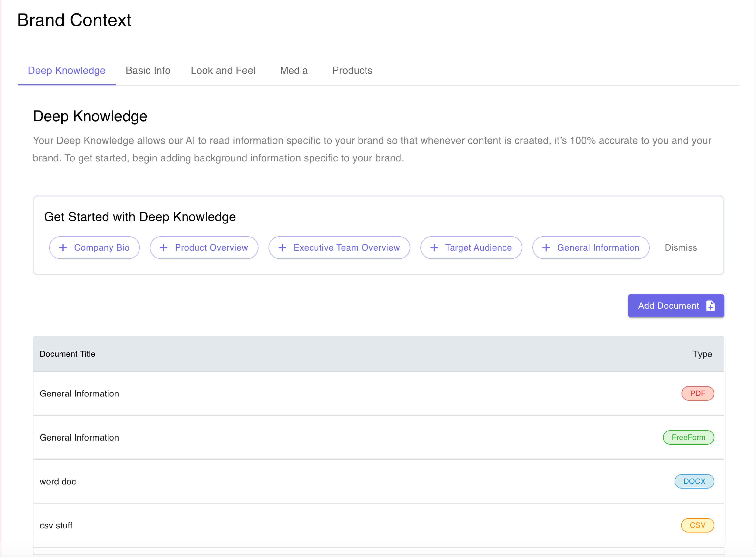Click the plus icon on Target Audience

coord(434,248)
